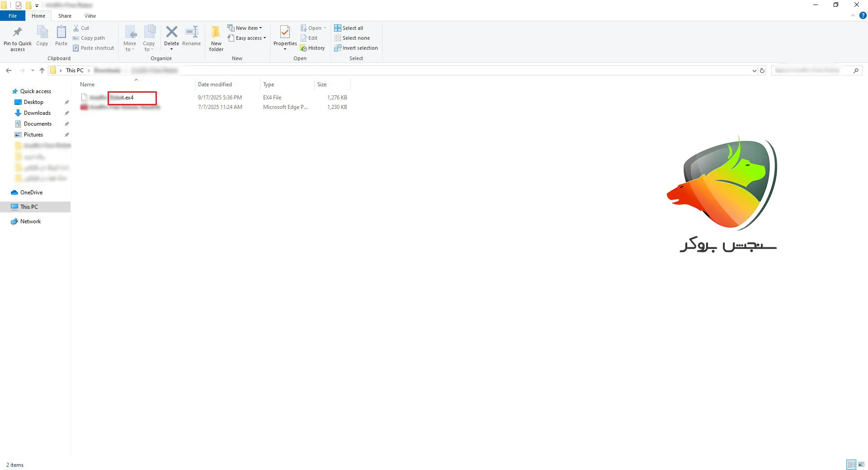Click the Rename icon in the ribbon
This screenshot has height=470, width=868.
[x=192, y=33]
